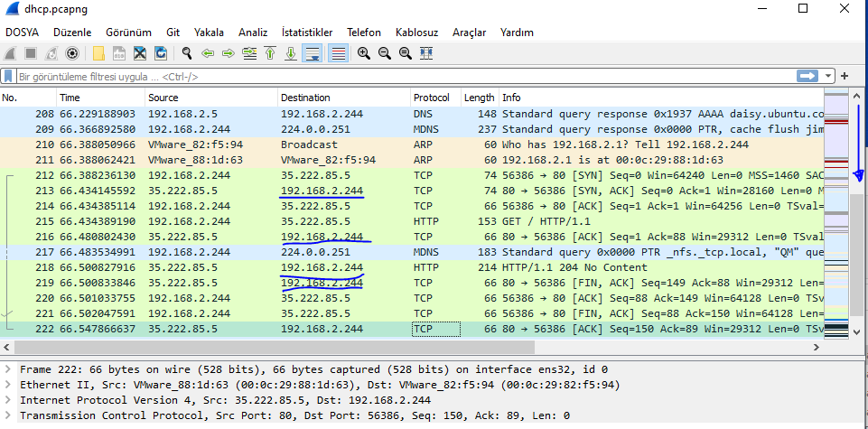Viewport: 868px width, 429px height.
Task: Open the Telefon menu
Action: 364,33
